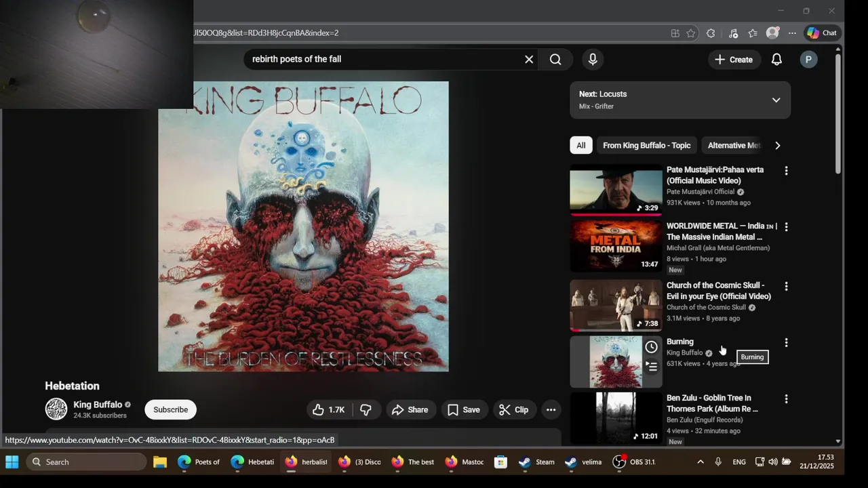This screenshot has height=488, width=868.
Task: Clip the Hebetation video
Action: coord(513,409)
